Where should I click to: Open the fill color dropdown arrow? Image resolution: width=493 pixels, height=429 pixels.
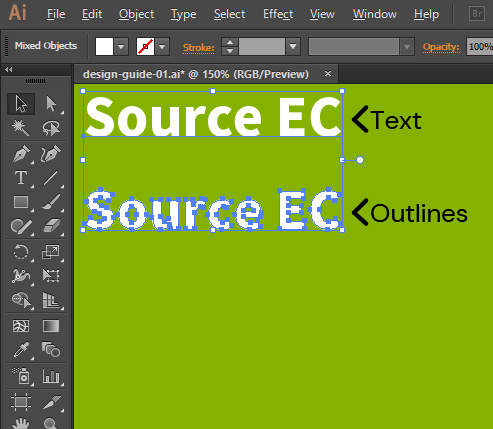[121, 47]
